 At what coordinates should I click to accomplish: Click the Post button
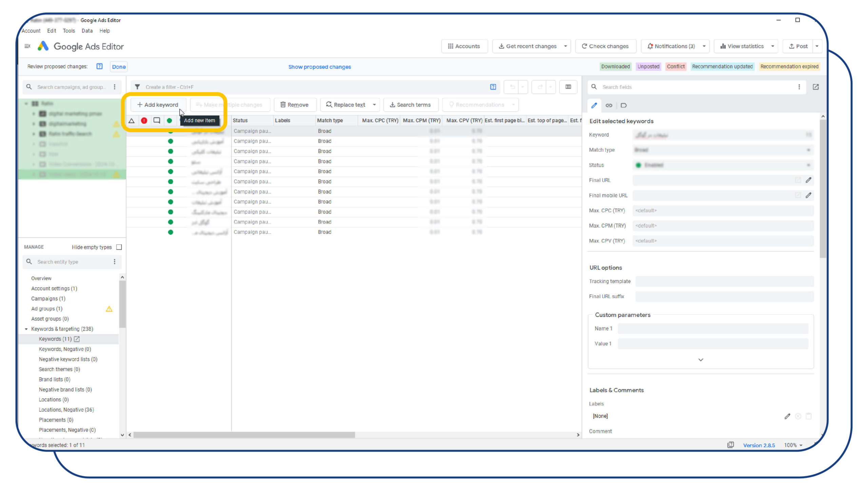[x=798, y=46]
